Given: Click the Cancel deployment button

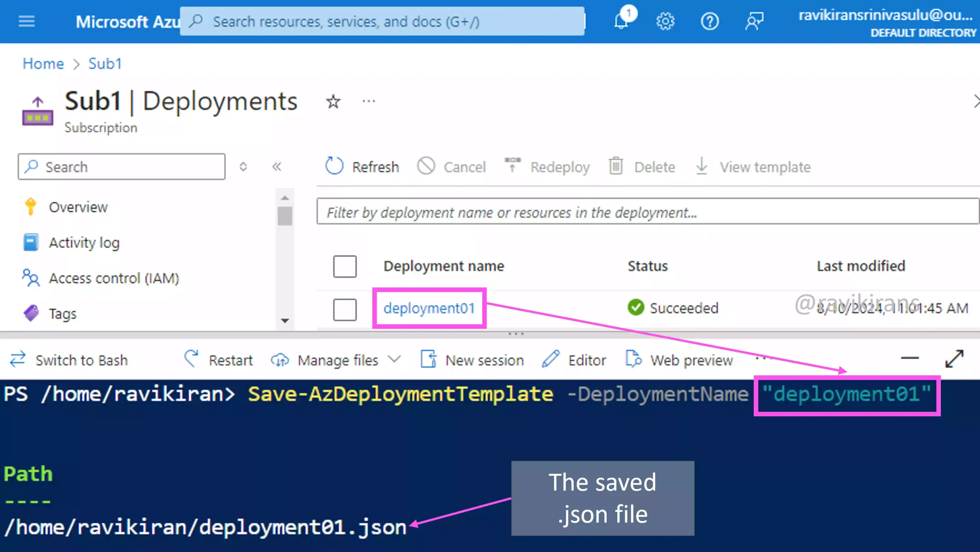Looking at the screenshot, I should (451, 167).
